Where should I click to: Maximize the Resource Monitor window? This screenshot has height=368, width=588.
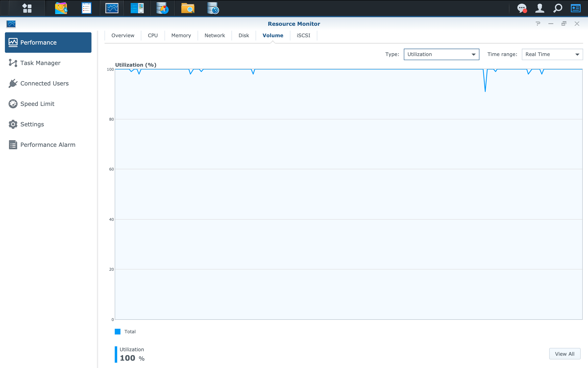pyautogui.click(x=564, y=24)
